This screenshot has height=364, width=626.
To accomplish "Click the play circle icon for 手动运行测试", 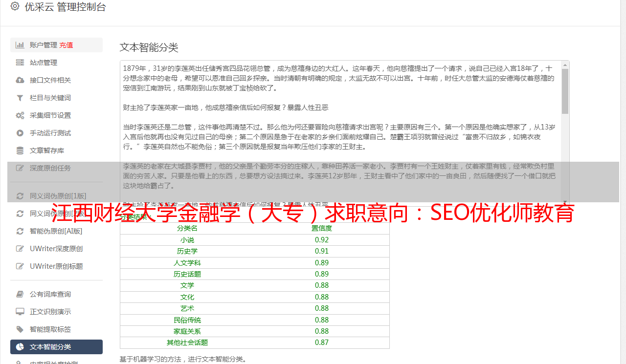I will (20, 133).
